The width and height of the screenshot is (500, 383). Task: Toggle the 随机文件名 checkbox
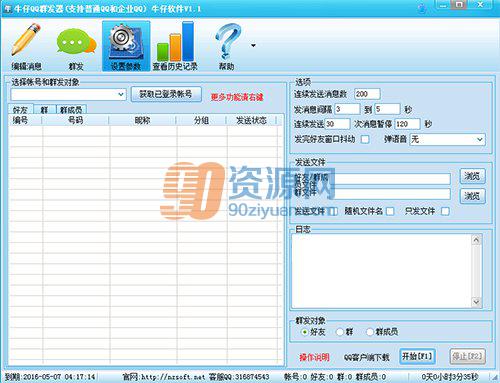[390, 211]
